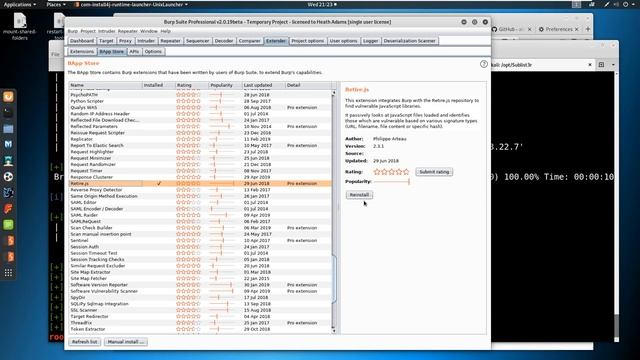Click the pen/recording icon in the top panel
640x360 pixels.
point(607,4)
